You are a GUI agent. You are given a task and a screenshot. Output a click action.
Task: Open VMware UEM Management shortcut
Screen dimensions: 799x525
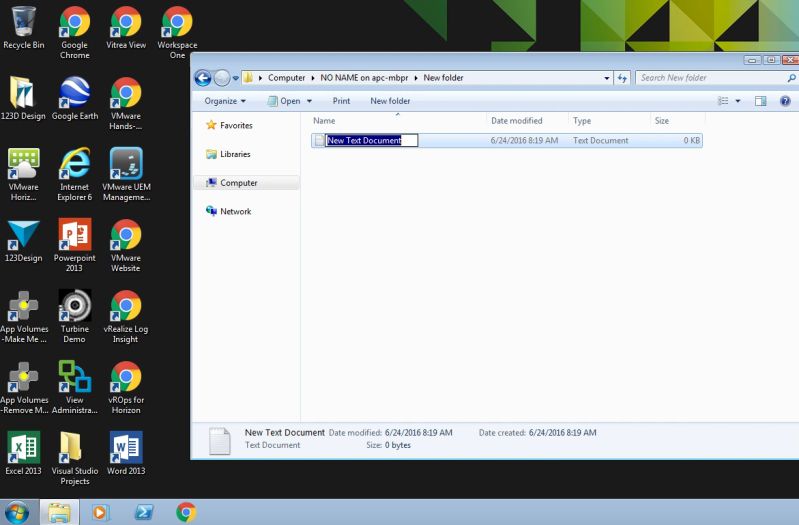click(126, 174)
